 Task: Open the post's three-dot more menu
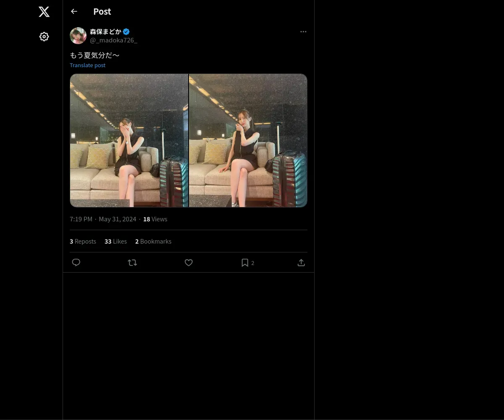click(x=303, y=31)
